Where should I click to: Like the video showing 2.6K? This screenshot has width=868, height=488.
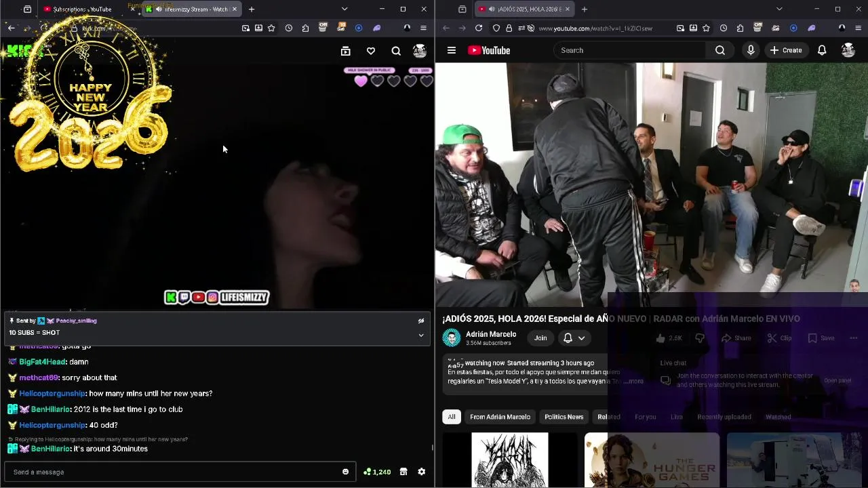[x=669, y=338]
